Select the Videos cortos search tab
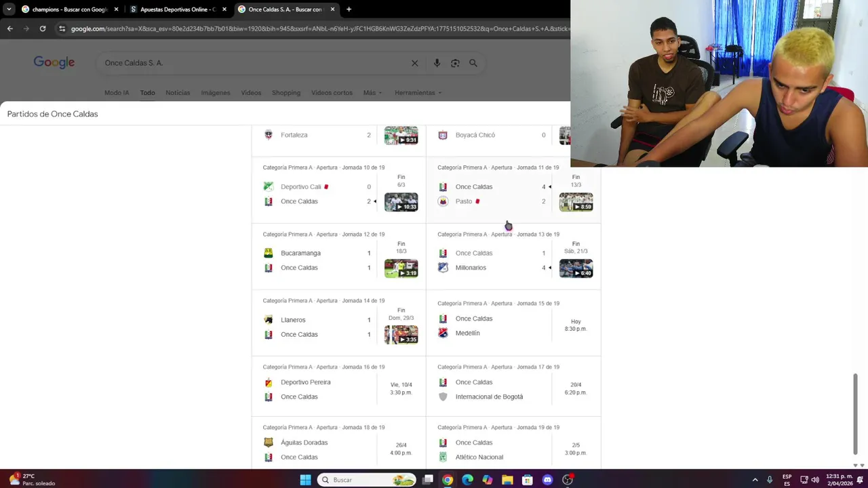 click(x=332, y=93)
